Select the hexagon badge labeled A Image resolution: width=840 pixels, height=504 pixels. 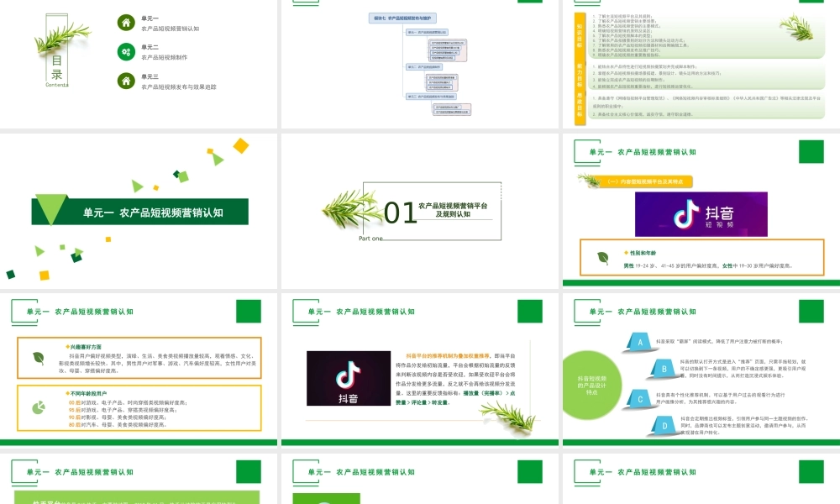point(640,343)
